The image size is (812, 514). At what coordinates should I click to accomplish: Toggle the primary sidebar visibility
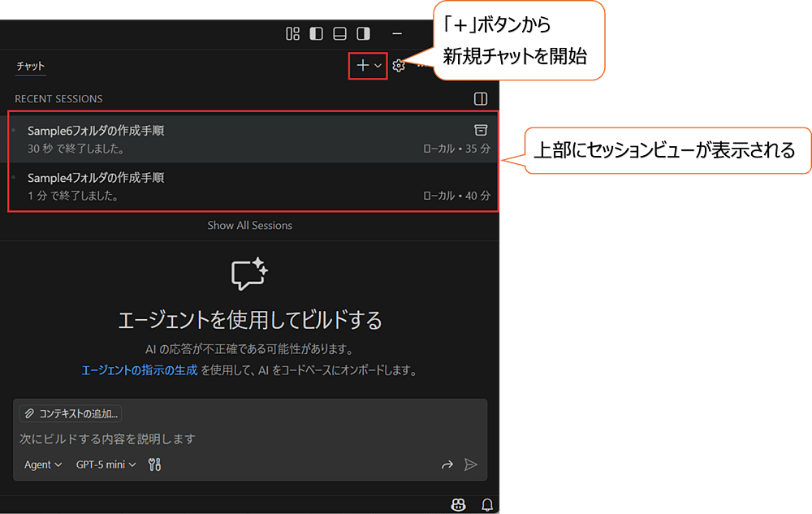pyautogui.click(x=316, y=33)
